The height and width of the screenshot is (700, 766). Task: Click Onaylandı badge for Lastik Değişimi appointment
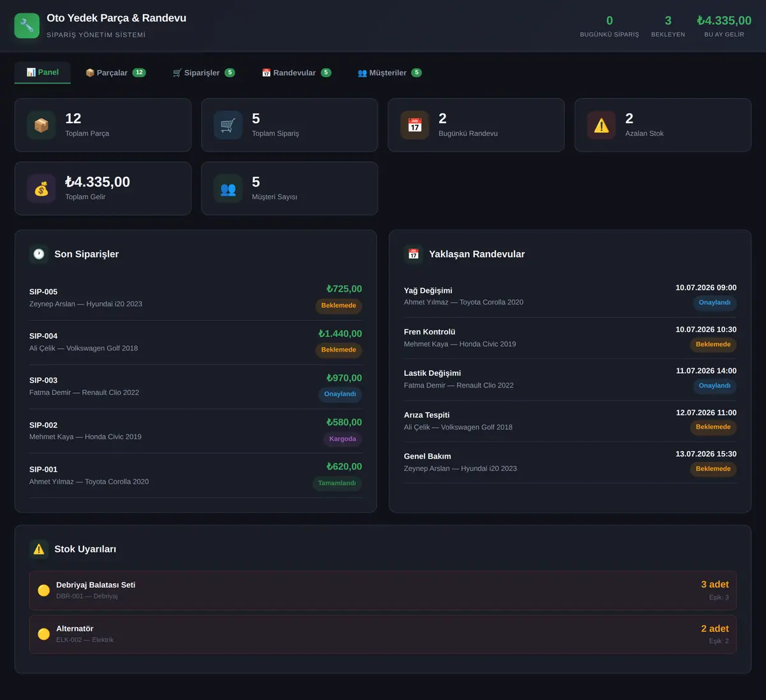[x=715, y=386]
